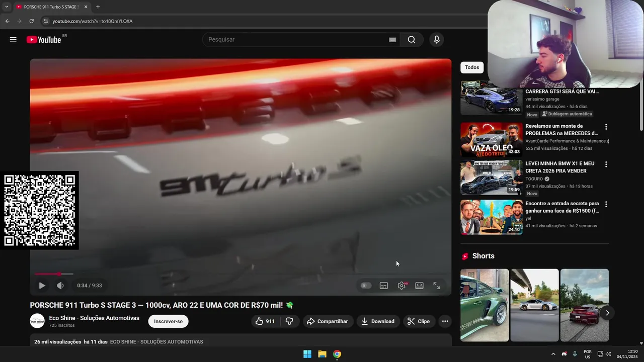Image resolution: width=644 pixels, height=362 pixels.
Task: Click Discord icon in system tray
Action: (564, 354)
